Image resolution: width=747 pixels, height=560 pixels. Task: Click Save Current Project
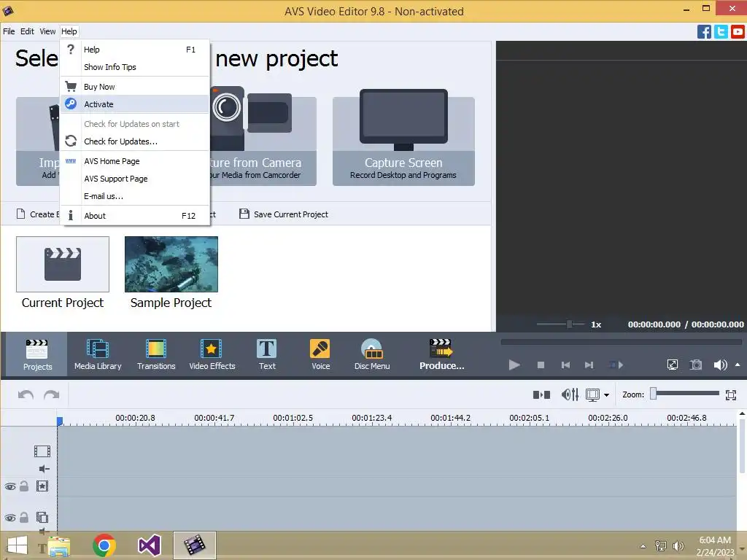(284, 214)
